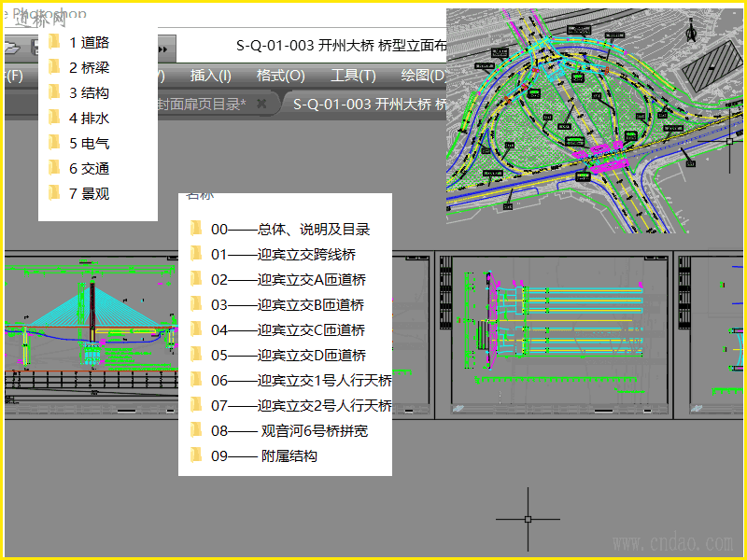Viewport: 747px width, 560px height.
Task: Open the 3 结构 folder
Action: 90,92
